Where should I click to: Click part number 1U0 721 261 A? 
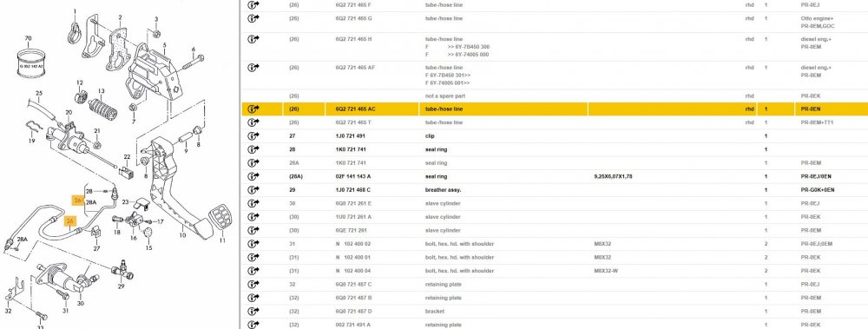354,217
